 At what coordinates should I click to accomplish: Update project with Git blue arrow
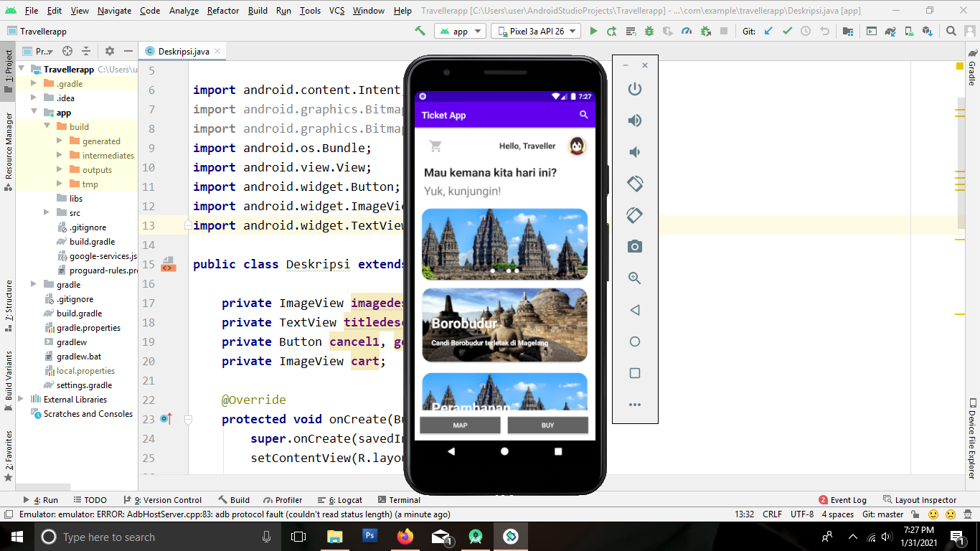point(768,31)
